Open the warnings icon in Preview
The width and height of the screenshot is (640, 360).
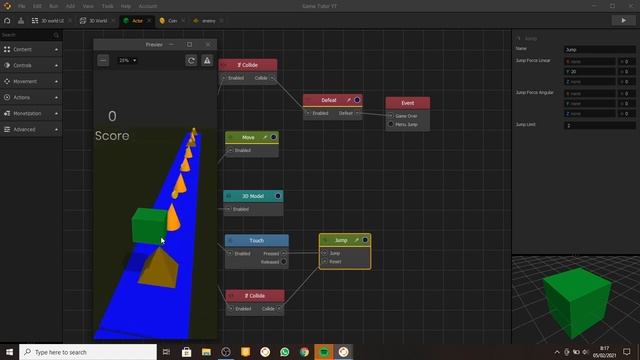(207, 60)
